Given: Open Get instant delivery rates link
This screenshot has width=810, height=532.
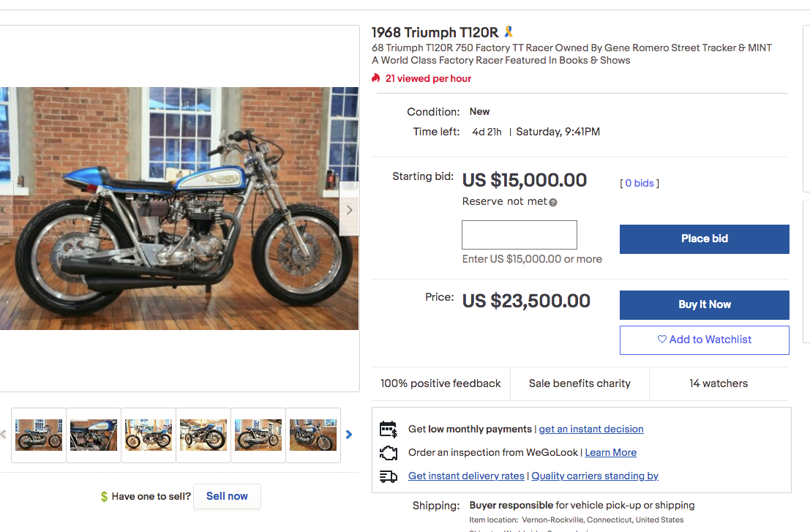Looking at the screenshot, I should coord(466,476).
